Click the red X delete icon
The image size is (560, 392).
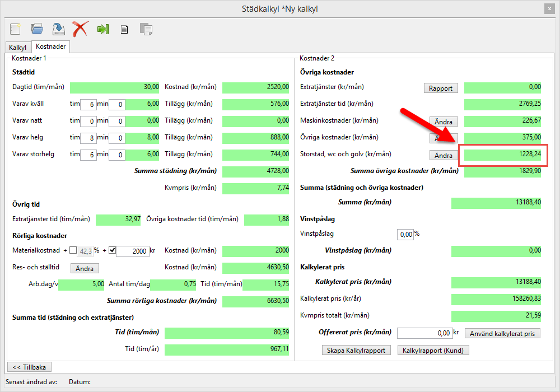(x=80, y=29)
